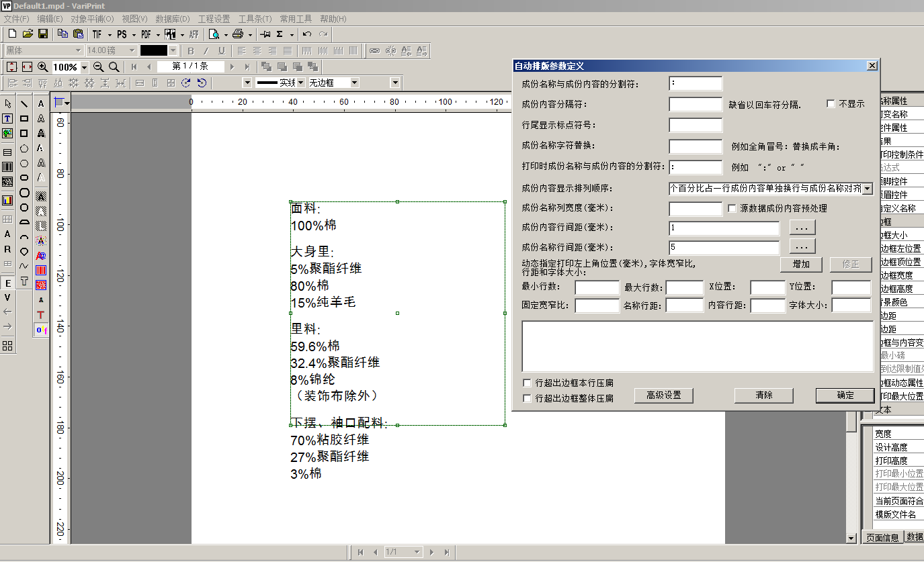This screenshot has height=562, width=924.
Task: Open 成份内容显示排列顺序 dropdown
Action: pyautogui.click(x=867, y=189)
